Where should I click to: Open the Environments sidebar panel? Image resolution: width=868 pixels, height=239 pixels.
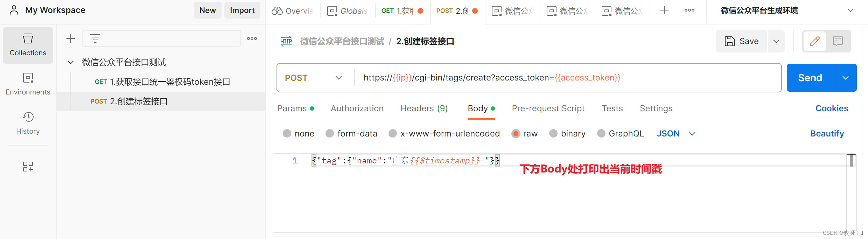pyautogui.click(x=28, y=84)
